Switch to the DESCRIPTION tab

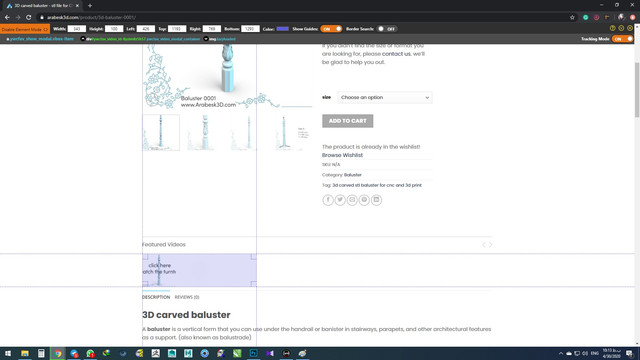[x=156, y=297]
